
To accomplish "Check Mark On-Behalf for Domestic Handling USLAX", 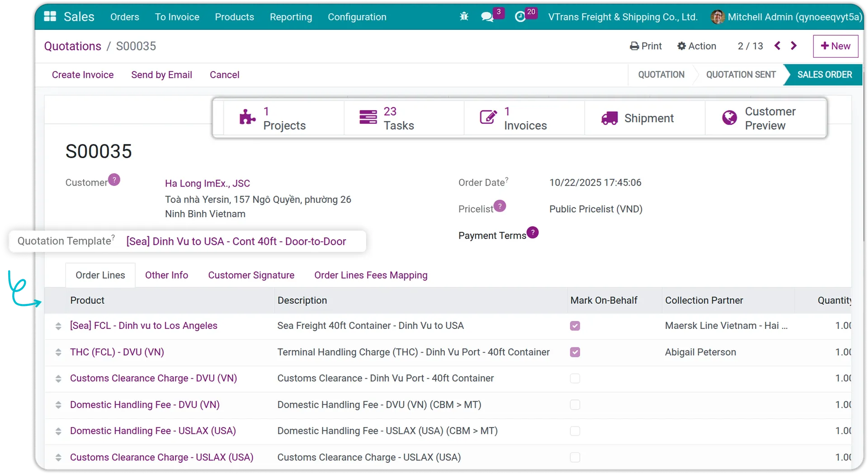I will coord(575,431).
